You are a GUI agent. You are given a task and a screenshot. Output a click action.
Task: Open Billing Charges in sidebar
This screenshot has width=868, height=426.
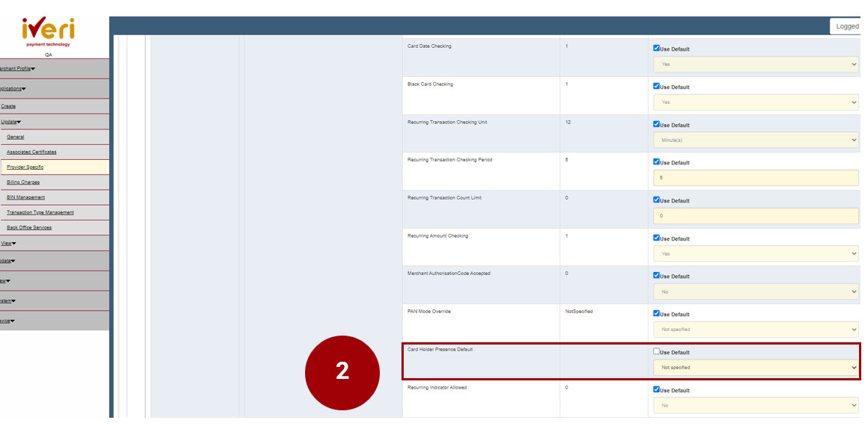(x=23, y=182)
